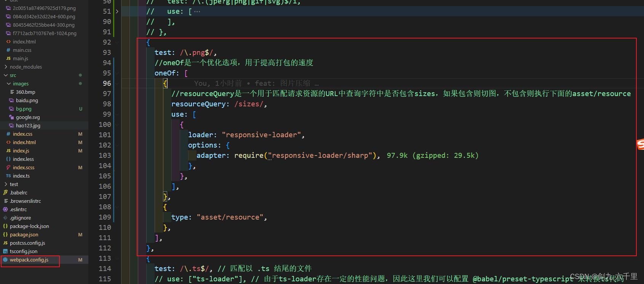Screen dimensions: 644x284
Task: Collapse the images folder chevron
Action: click(9, 83)
